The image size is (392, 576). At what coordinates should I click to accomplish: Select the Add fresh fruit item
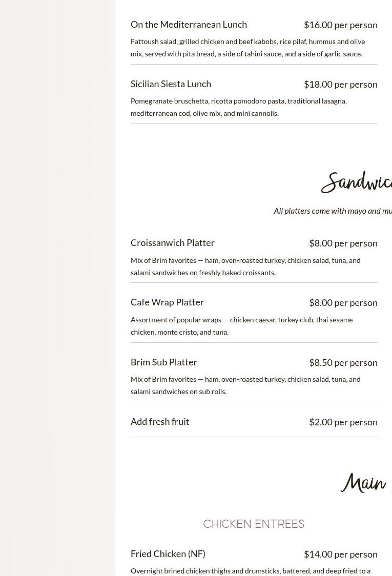160,422
